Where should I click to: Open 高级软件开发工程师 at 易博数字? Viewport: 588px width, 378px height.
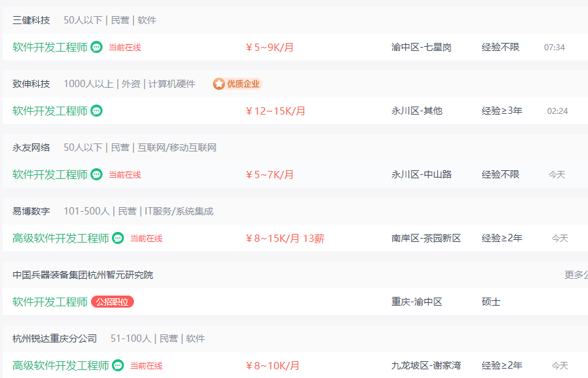click(x=60, y=238)
